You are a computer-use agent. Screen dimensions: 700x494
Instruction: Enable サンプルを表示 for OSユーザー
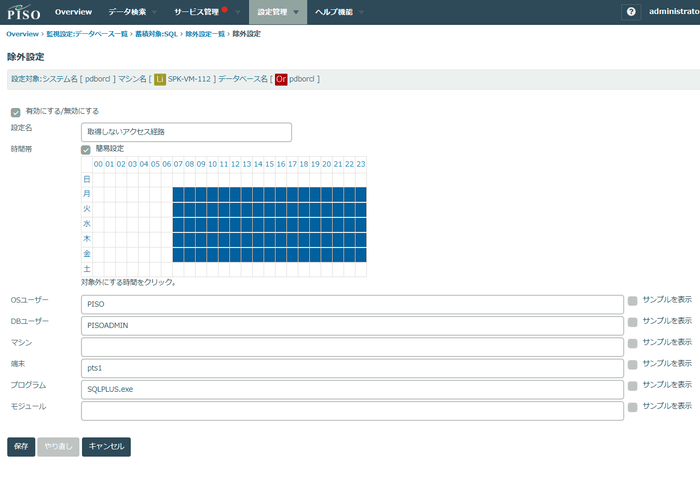coord(632,300)
